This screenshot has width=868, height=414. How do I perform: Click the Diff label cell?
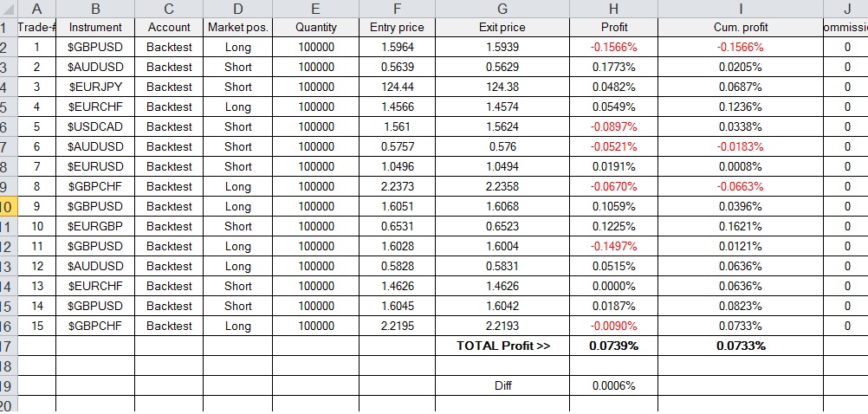point(502,385)
